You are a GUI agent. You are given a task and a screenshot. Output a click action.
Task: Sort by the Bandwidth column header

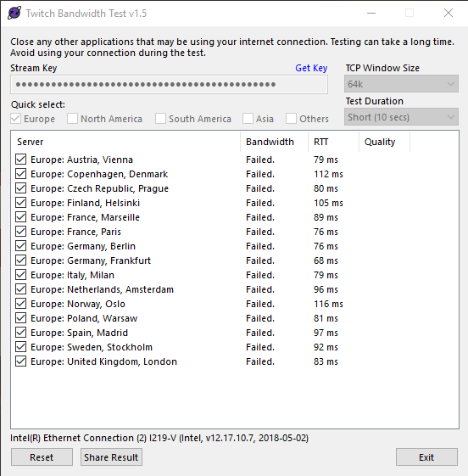point(274,142)
